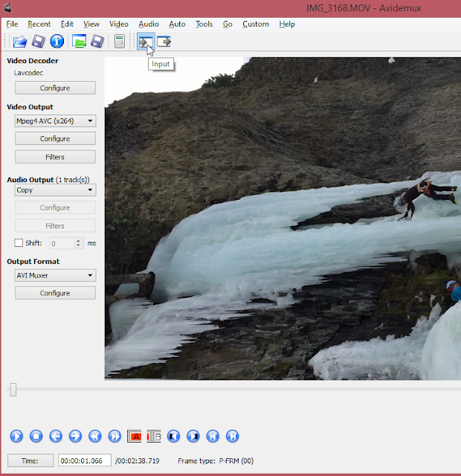Click the total duration /00:02:38.719
Screen dimensions: 461x476
tap(137, 461)
